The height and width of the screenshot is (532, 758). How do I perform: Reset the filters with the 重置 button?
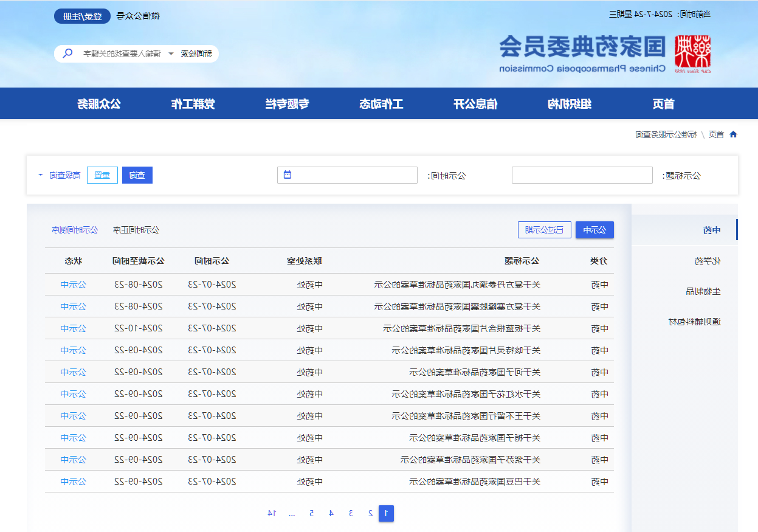[102, 174]
